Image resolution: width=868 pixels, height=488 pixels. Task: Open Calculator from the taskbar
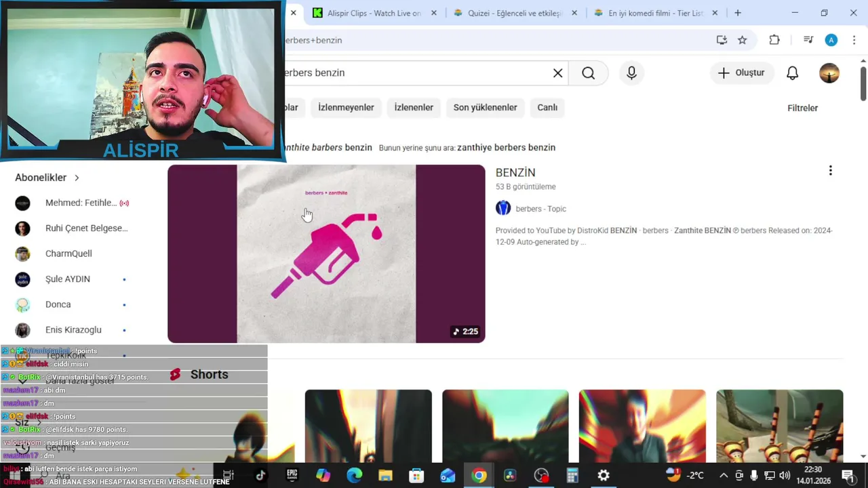coord(572,475)
